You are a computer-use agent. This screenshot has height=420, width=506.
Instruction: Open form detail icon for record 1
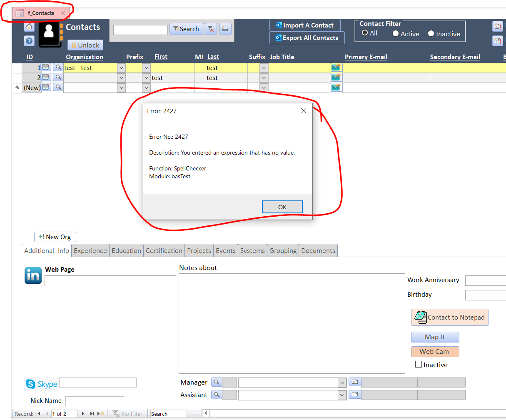point(46,67)
